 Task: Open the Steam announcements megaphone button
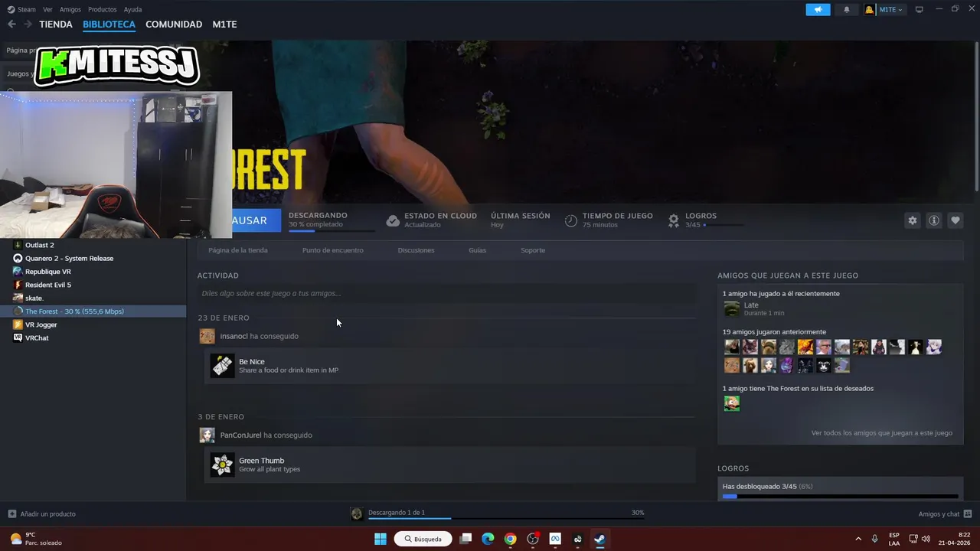point(818,10)
